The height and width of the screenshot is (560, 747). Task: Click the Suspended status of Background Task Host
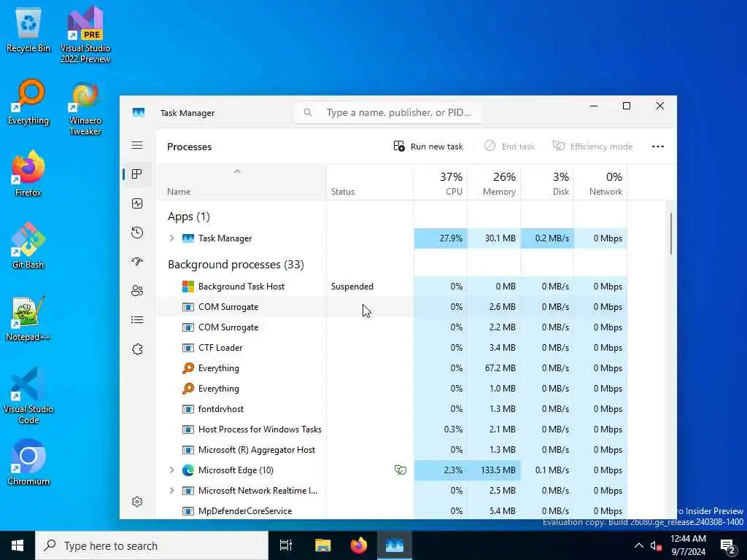point(352,286)
